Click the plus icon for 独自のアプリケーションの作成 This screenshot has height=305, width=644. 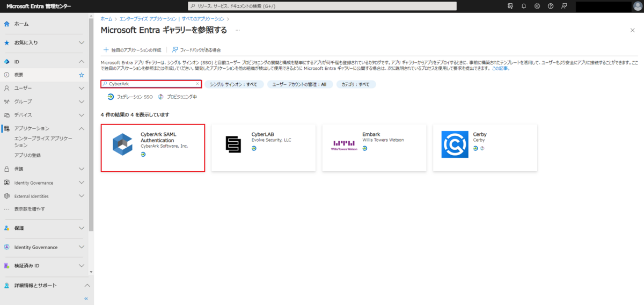106,50
